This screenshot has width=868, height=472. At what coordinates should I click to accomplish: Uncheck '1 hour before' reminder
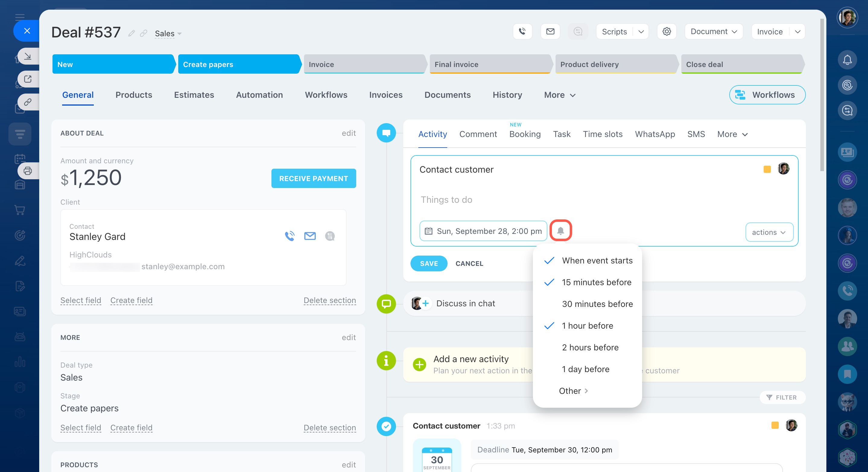pyautogui.click(x=587, y=326)
